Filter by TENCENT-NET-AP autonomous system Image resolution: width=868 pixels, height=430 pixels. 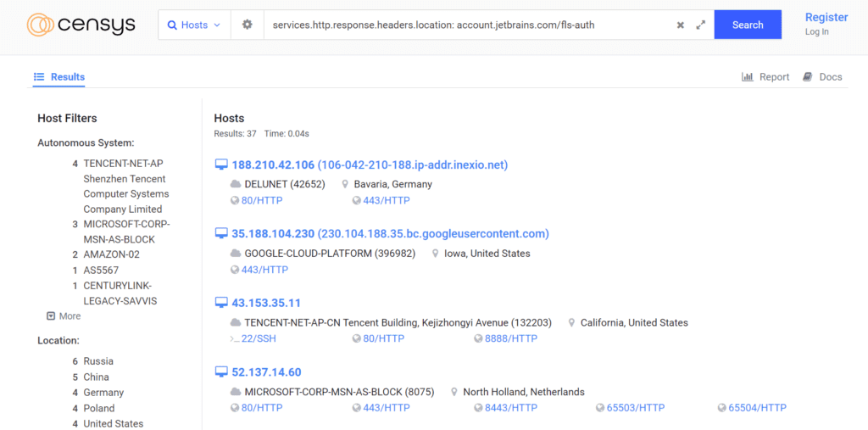[x=123, y=164]
